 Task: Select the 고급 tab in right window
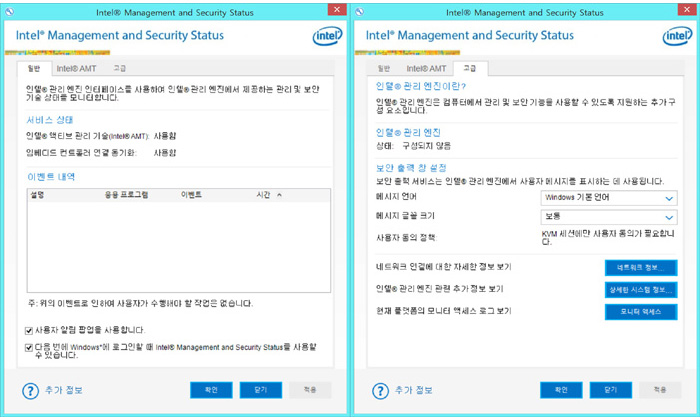click(x=470, y=68)
